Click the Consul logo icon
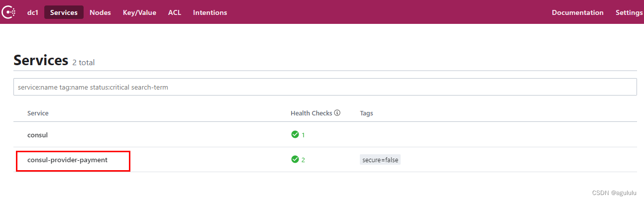 pyautogui.click(x=8, y=12)
